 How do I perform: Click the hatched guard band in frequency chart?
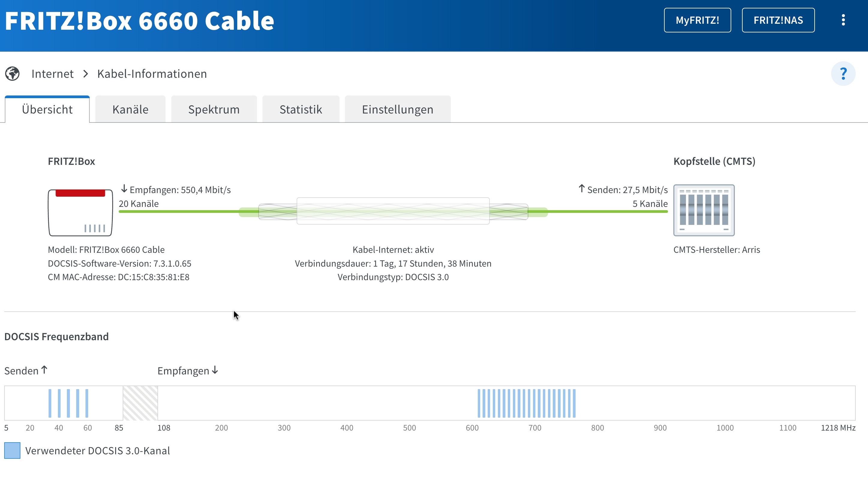point(140,403)
